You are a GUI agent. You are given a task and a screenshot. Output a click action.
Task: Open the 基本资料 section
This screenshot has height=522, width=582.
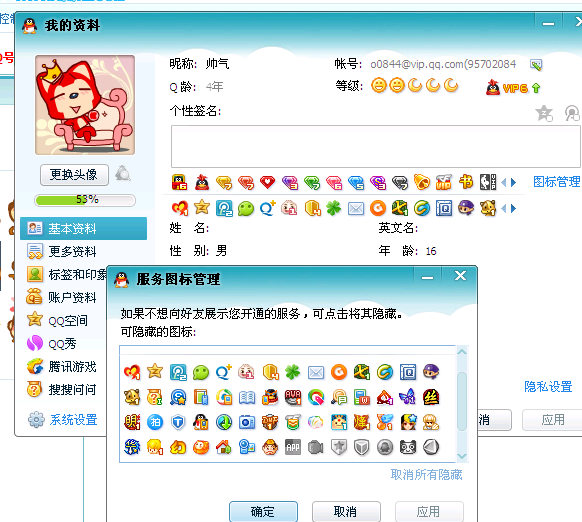click(84, 228)
